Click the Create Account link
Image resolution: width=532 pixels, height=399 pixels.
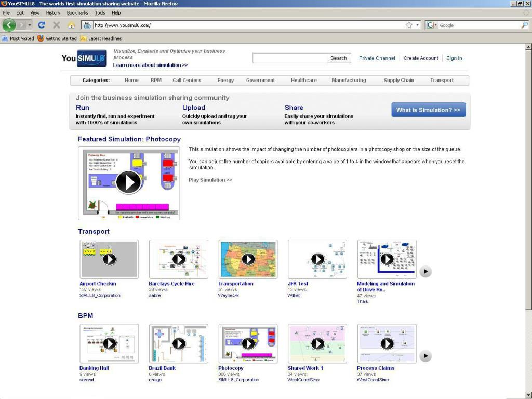421,58
